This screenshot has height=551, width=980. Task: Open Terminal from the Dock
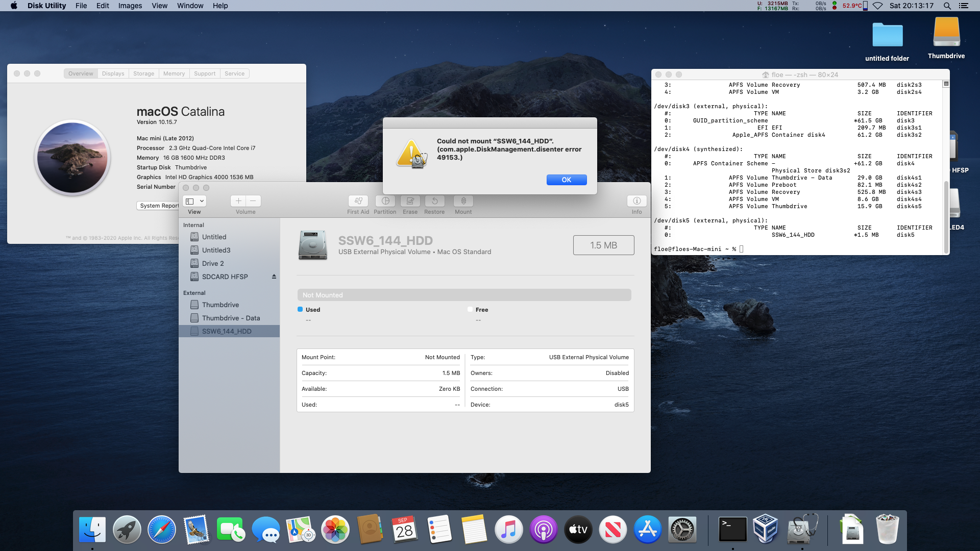(733, 530)
